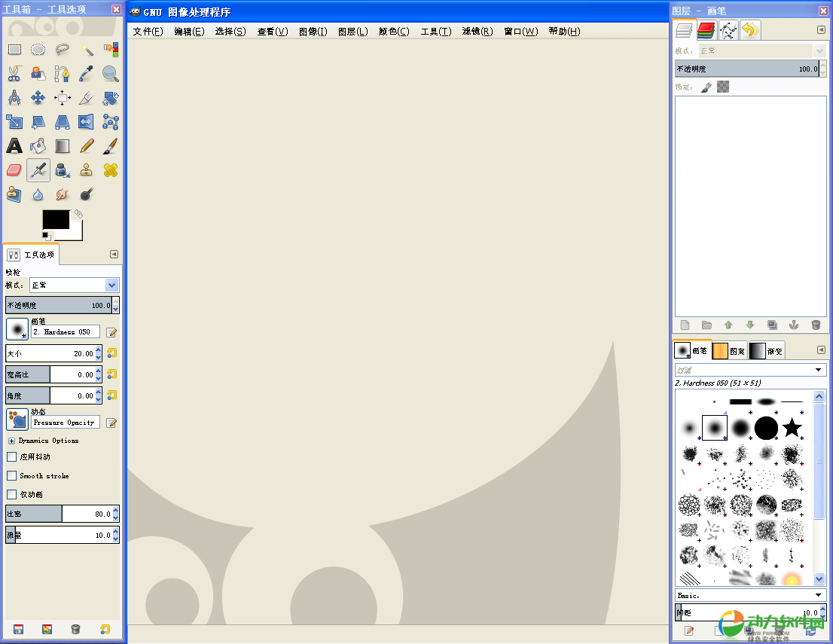
Task: Select the Scissors select tool
Action: click(14, 74)
